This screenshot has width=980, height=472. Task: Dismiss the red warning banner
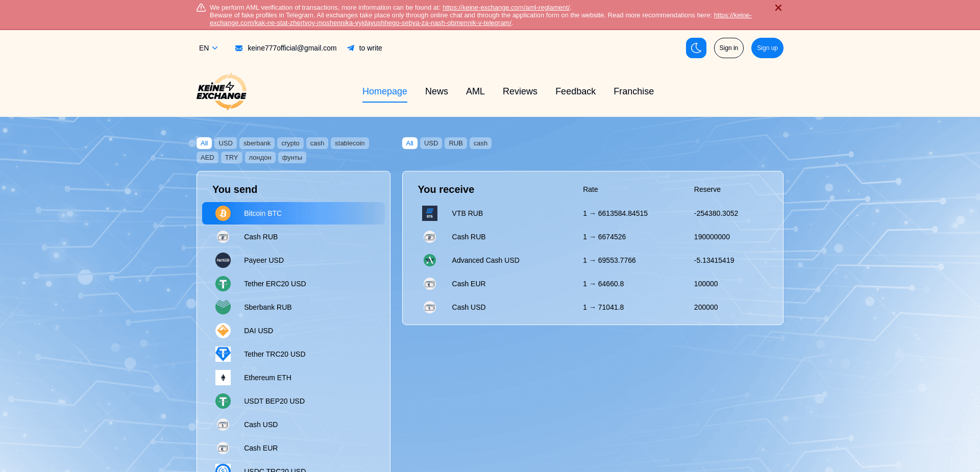[x=778, y=8]
